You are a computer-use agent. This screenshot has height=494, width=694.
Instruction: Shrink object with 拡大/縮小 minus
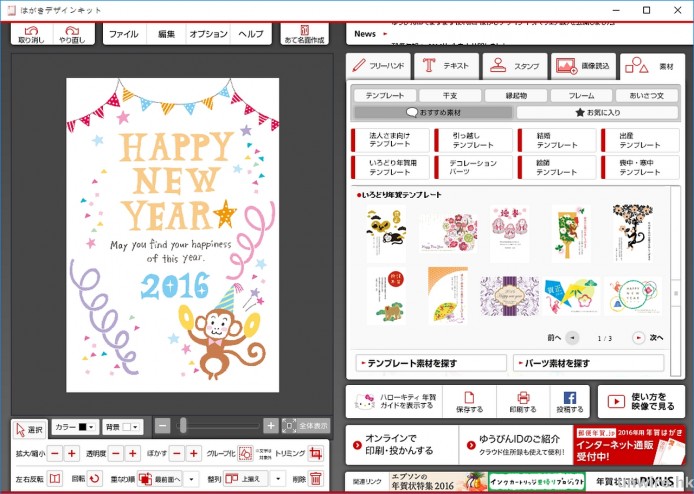(55, 453)
